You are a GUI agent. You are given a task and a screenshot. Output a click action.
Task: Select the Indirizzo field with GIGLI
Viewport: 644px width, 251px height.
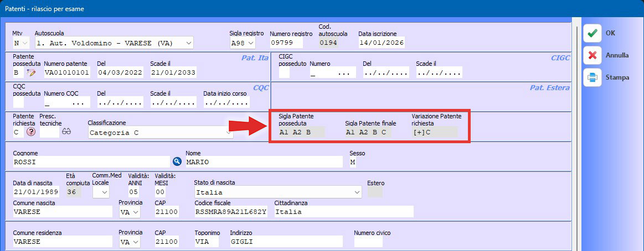(286, 242)
